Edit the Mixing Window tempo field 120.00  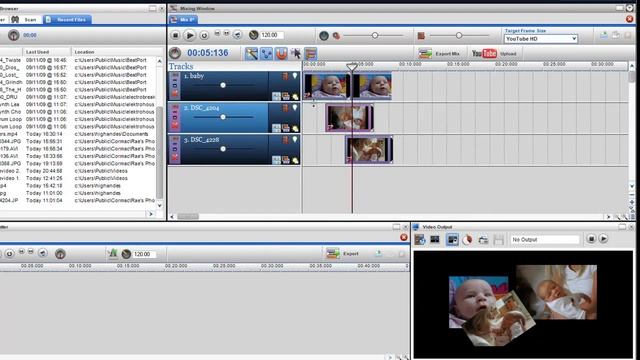pos(272,35)
